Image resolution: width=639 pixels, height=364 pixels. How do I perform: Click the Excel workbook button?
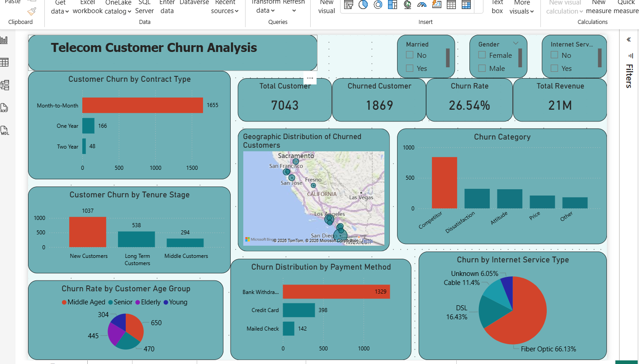(x=88, y=6)
